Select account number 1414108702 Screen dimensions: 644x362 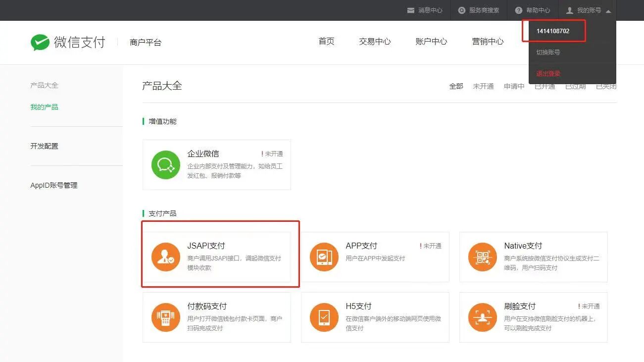click(553, 31)
